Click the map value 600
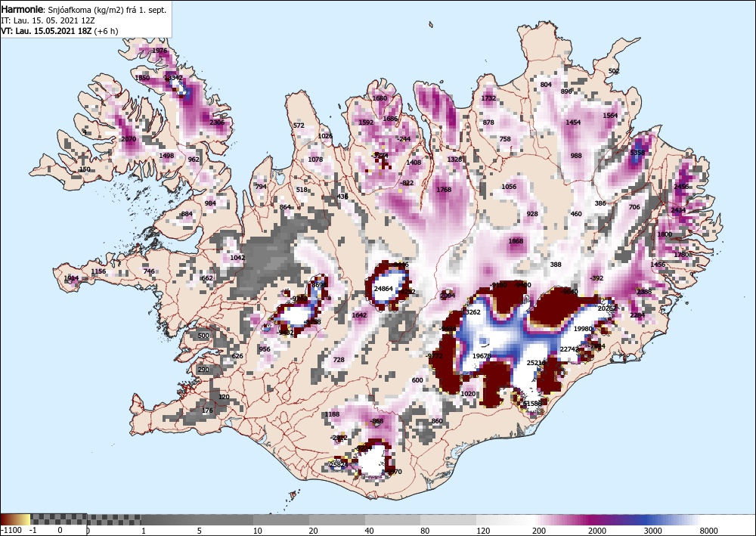 click(417, 380)
